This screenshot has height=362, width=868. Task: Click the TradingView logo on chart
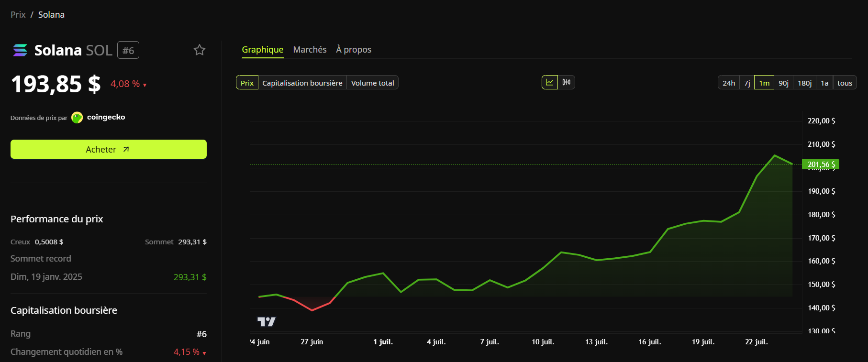pyautogui.click(x=267, y=322)
